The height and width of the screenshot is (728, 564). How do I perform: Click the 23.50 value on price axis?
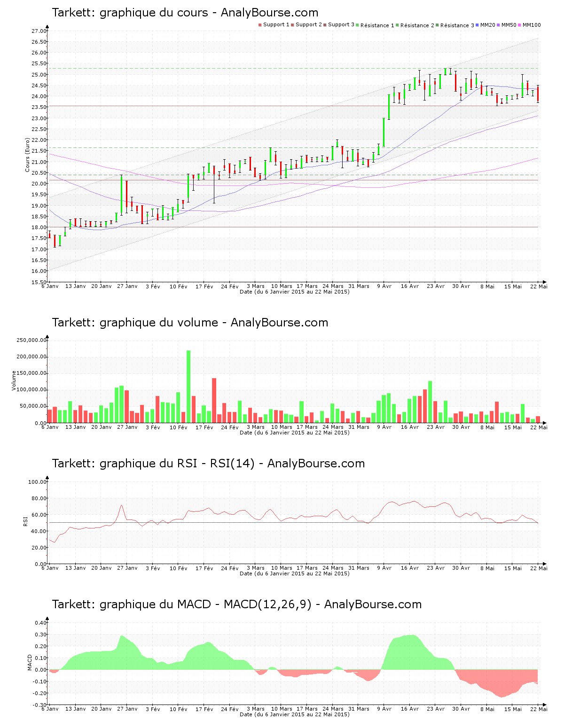click(x=39, y=108)
